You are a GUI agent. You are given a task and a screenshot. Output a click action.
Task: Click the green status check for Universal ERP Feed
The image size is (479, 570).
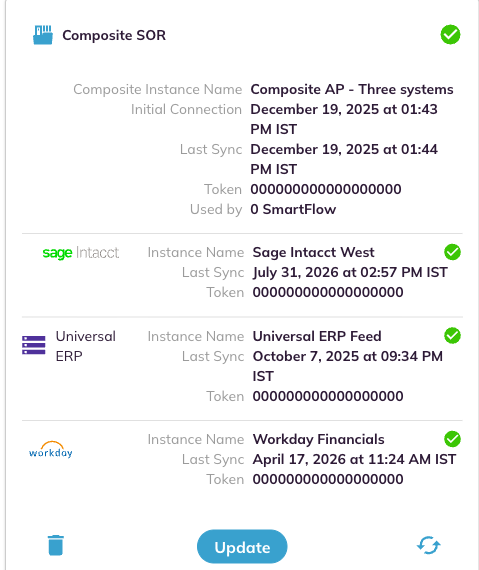452,336
